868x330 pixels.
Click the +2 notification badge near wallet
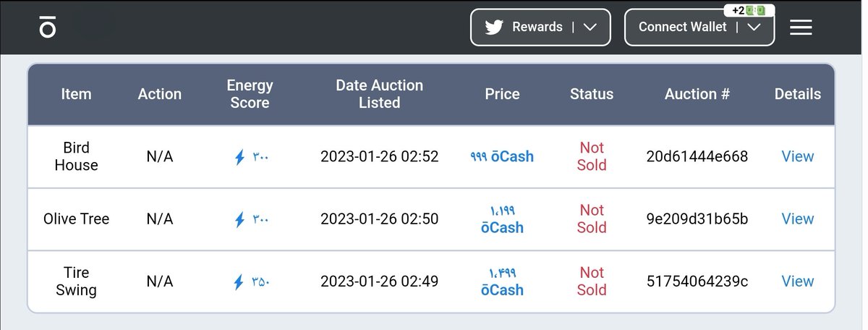click(749, 10)
